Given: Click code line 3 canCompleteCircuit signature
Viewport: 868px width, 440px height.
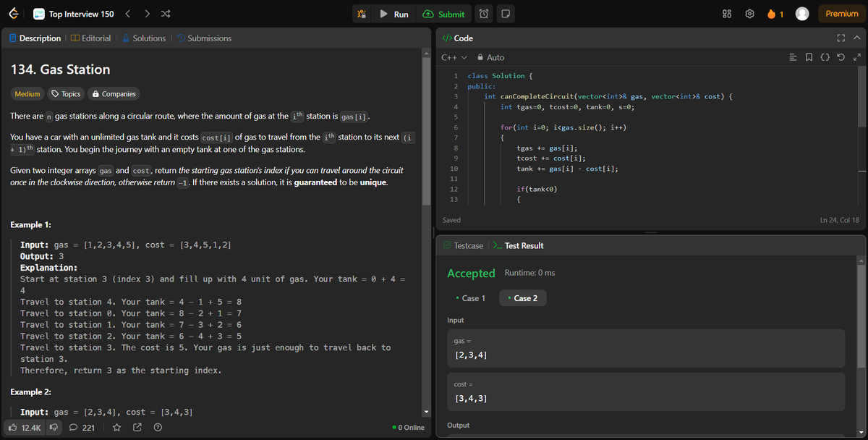Looking at the screenshot, I should pyautogui.click(x=609, y=96).
